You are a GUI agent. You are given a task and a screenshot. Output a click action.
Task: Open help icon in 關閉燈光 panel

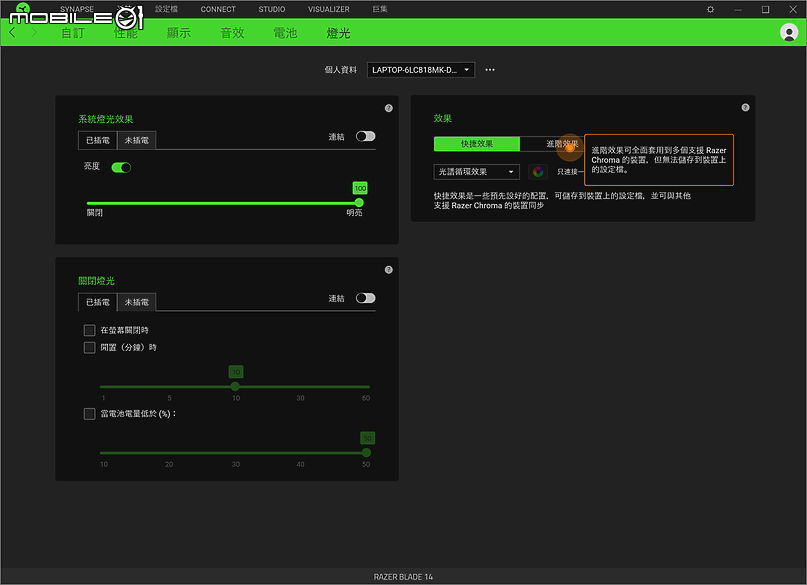click(389, 270)
